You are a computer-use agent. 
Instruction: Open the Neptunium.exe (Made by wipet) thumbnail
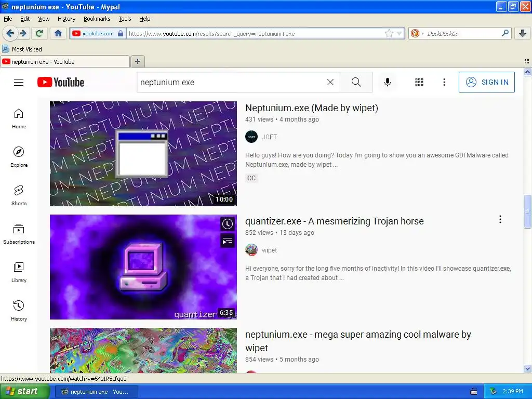[x=143, y=154]
